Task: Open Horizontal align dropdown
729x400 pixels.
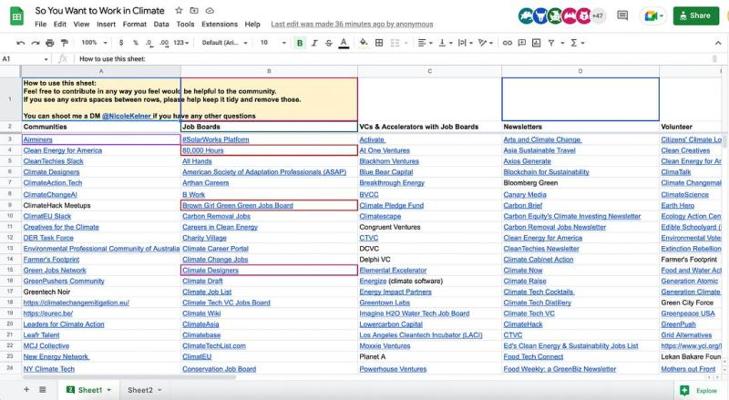Action: (424, 43)
